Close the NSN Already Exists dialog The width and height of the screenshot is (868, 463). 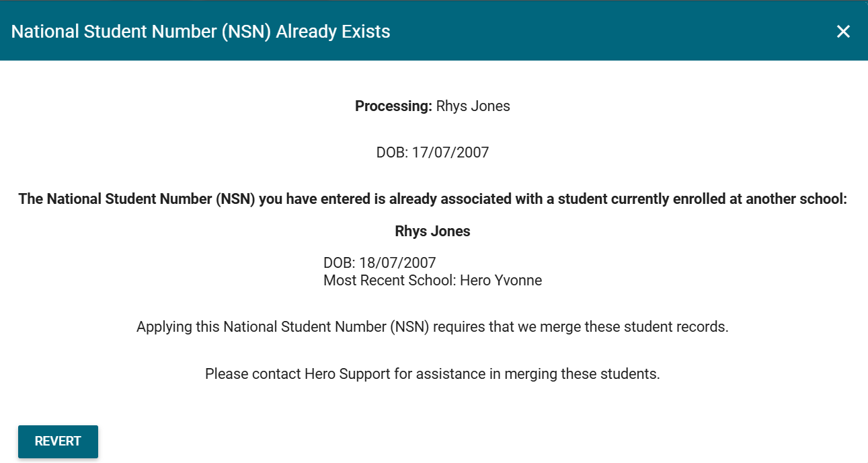(x=843, y=31)
